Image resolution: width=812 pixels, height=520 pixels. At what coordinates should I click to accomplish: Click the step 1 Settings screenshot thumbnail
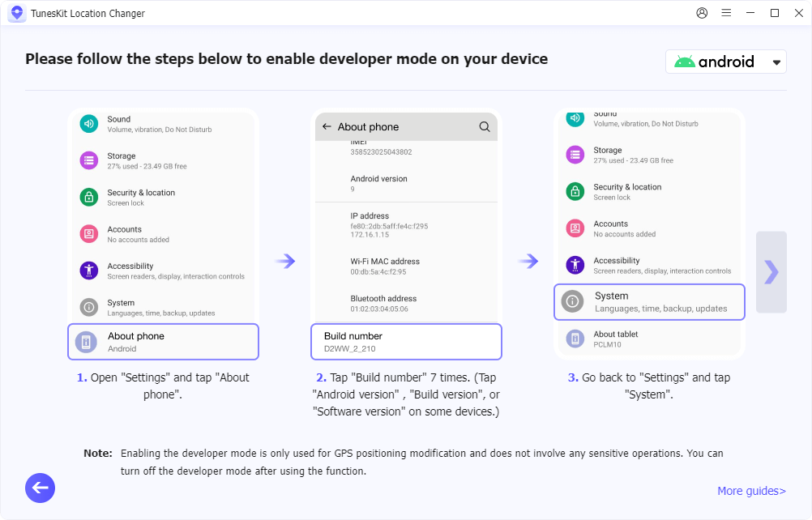pyautogui.click(x=163, y=219)
